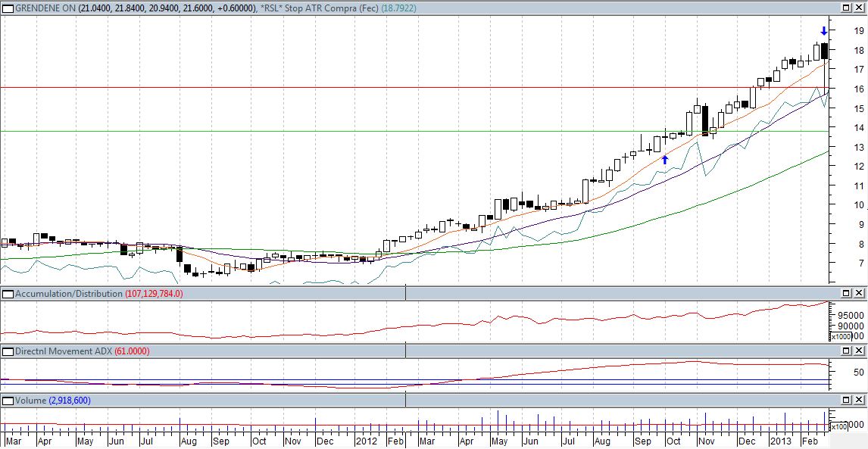Screen dimensions: 868x449
Task: Click the Volume pane menu icon
Action: 7,400
